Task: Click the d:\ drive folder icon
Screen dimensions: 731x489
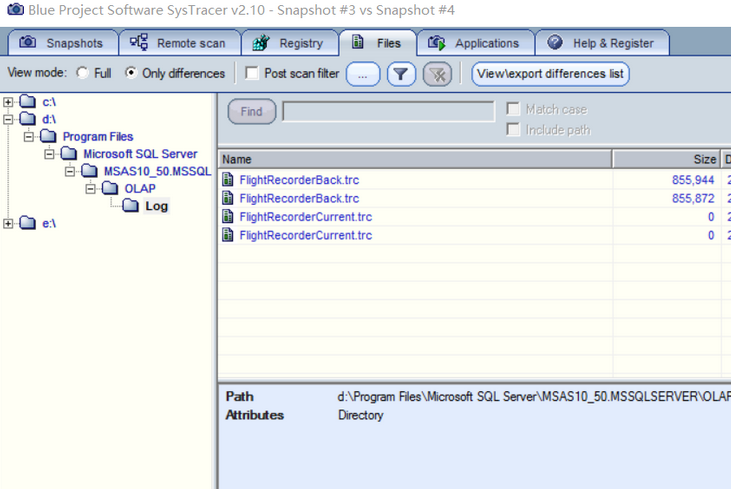Action: point(28,118)
